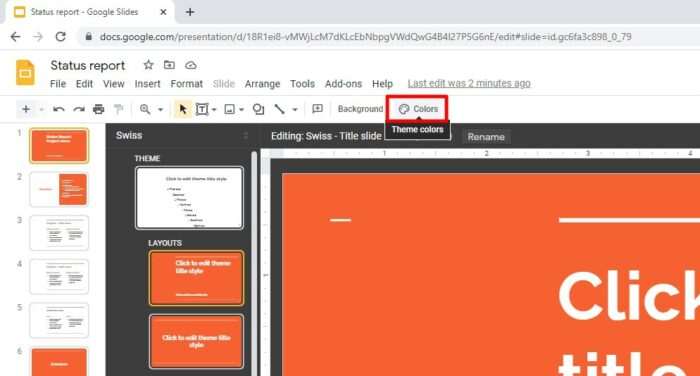
Task: Check the cloud save status icon
Action: 191,66
